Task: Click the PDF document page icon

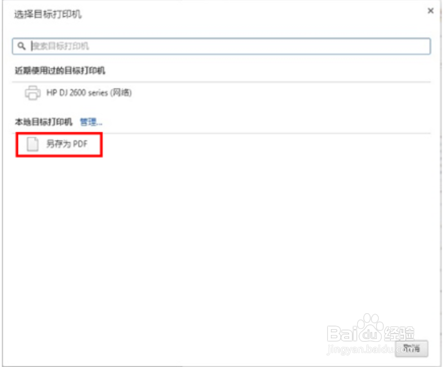Action: coord(33,144)
